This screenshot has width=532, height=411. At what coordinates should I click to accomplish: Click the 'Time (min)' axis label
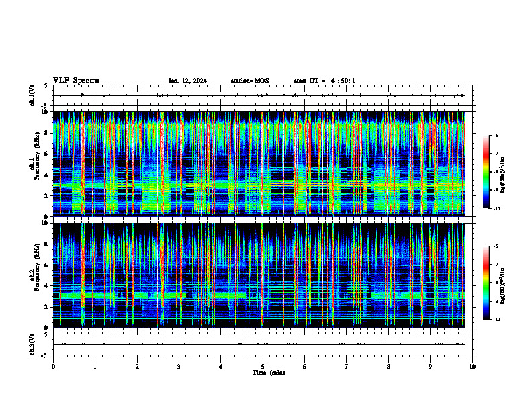(x=269, y=373)
